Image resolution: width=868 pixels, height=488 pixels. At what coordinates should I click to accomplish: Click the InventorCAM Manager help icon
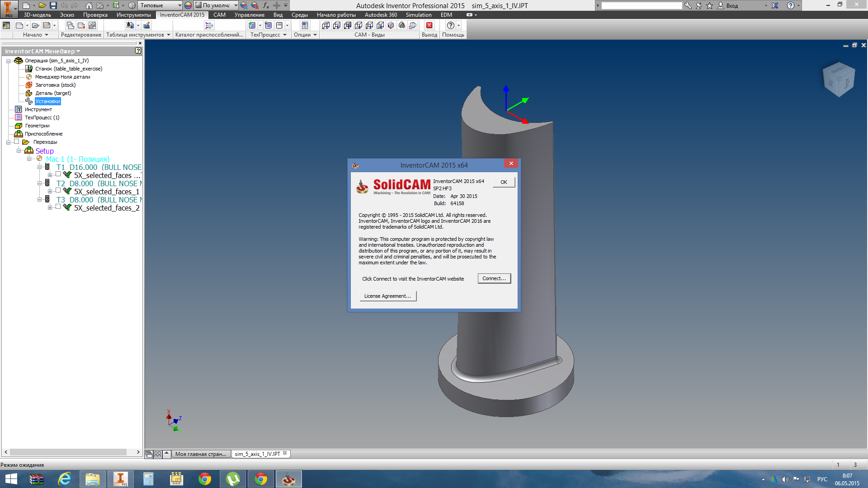[x=138, y=51]
